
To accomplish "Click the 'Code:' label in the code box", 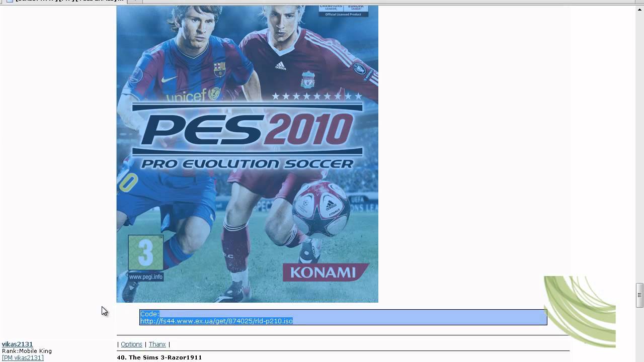I will pos(149,314).
